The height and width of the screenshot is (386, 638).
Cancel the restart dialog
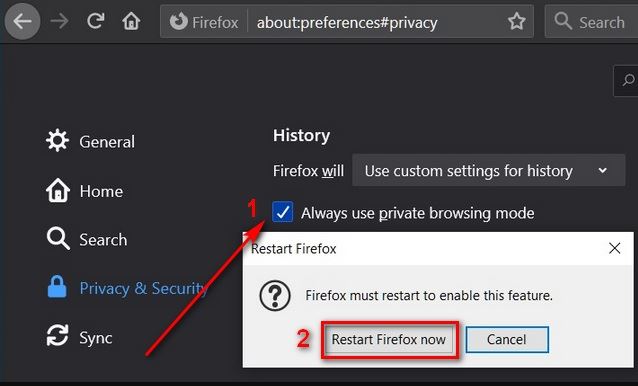tap(507, 339)
